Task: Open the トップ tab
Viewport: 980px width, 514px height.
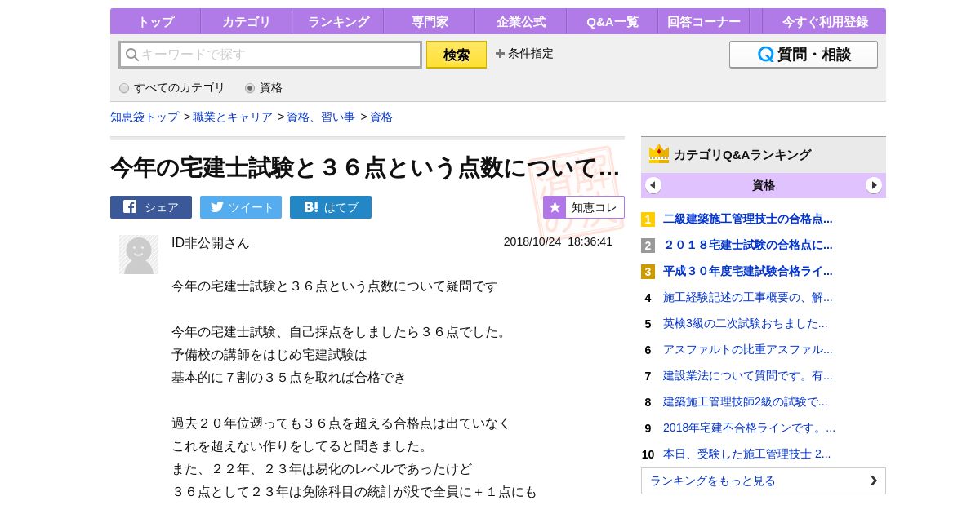Action: 155,21
